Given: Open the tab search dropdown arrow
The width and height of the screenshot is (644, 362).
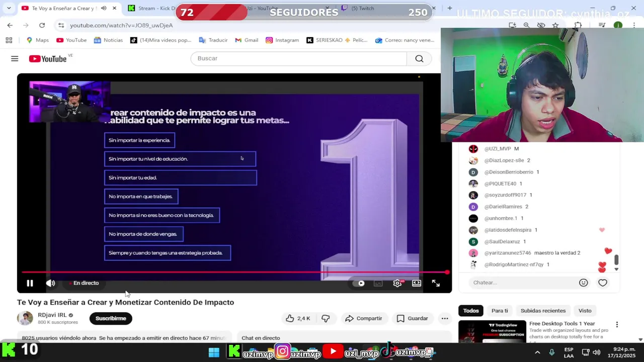Looking at the screenshot, I should point(9,8).
